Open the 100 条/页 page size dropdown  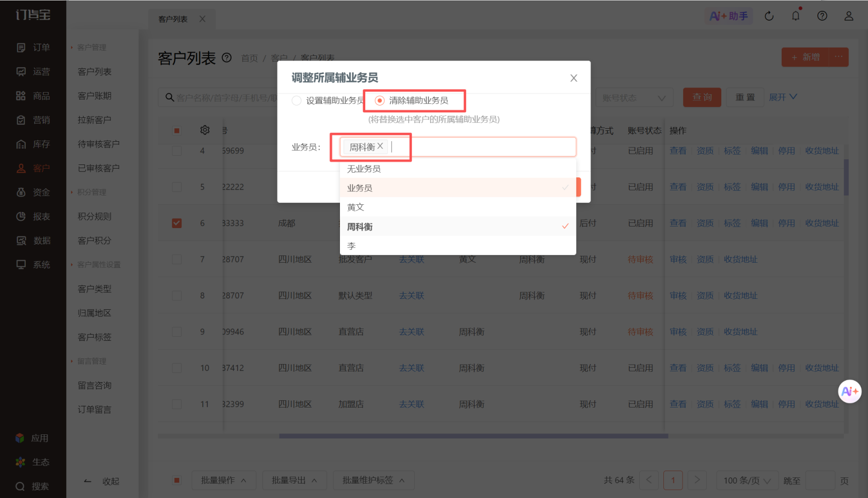747,480
